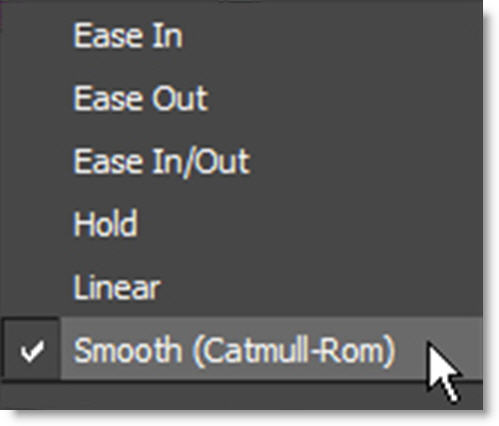Click the Linear entry above Smooth

click(241, 287)
